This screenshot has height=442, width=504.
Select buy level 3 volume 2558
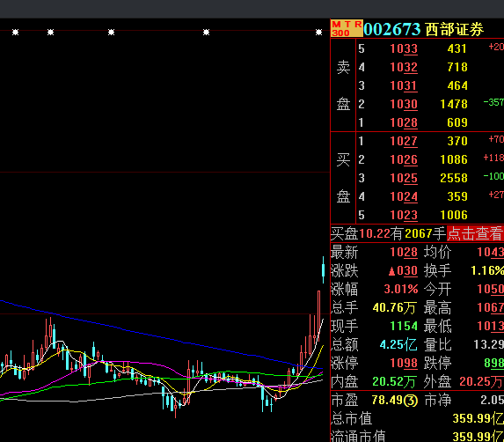click(x=454, y=178)
